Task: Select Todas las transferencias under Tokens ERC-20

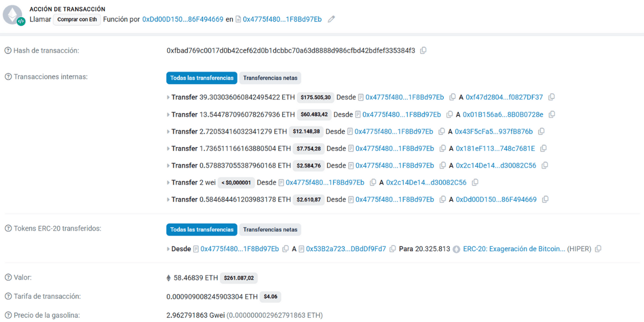Action: tap(202, 230)
